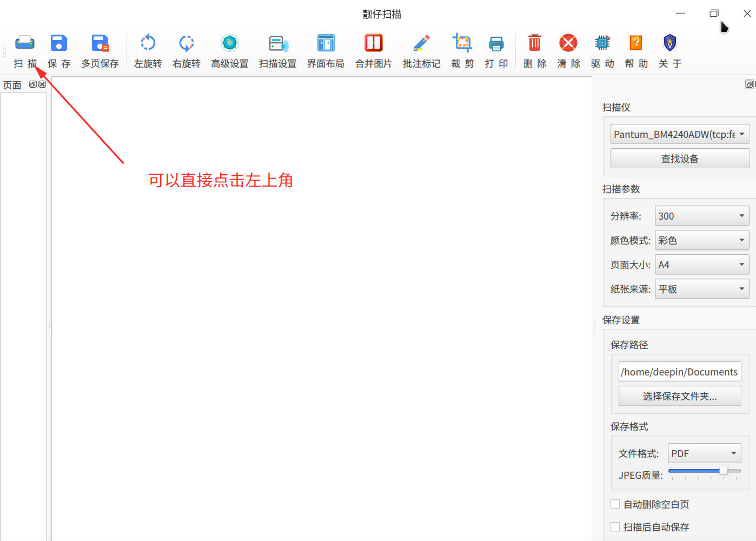Viewport: 756px width, 541px height.
Task: Close the 页面 panel
Action: (42, 84)
